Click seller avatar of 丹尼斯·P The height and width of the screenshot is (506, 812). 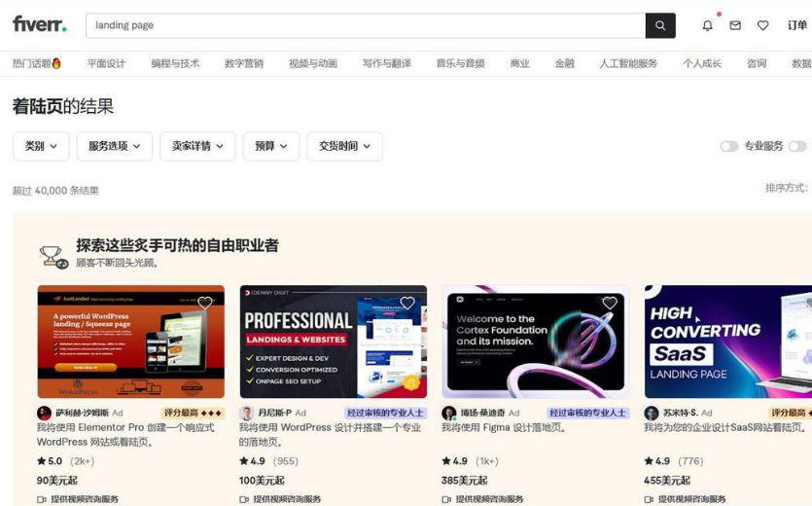pyautogui.click(x=246, y=414)
